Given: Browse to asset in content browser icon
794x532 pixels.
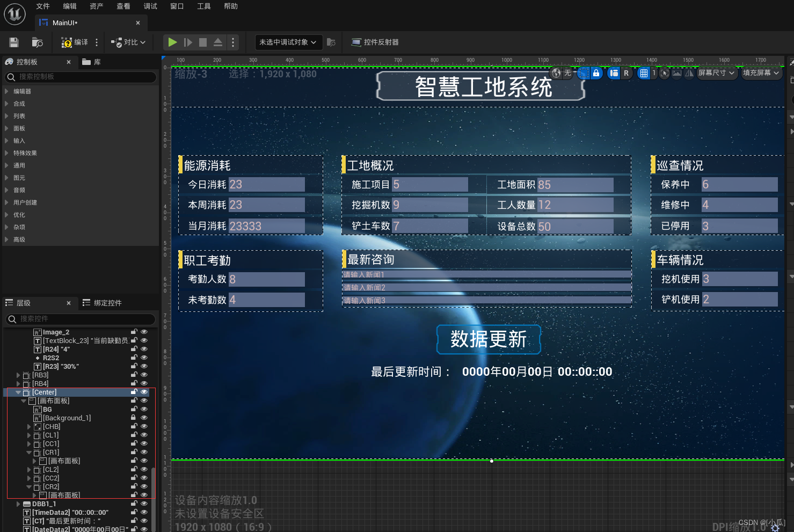Looking at the screenshot, I should 37,42.
